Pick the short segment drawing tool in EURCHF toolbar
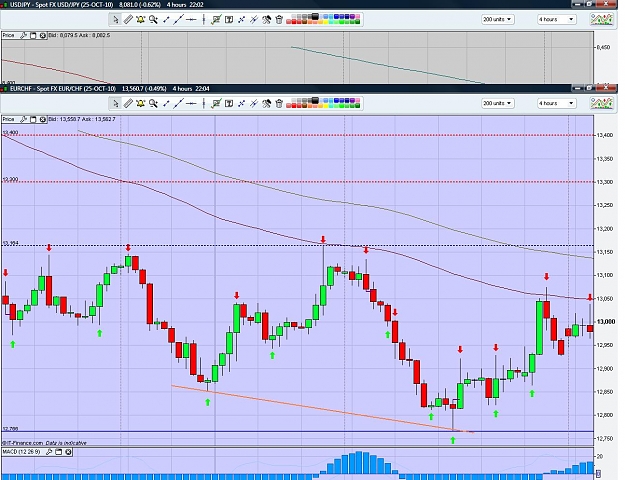625x480 pixels. coord(166,104)
